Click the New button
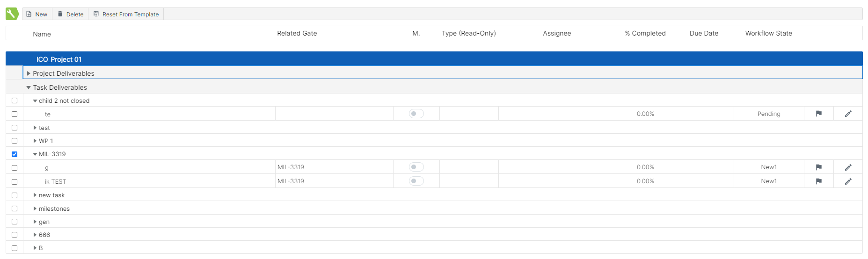Image resolution: width=868 pixels, height=259 pixels. tap(37, 14)
